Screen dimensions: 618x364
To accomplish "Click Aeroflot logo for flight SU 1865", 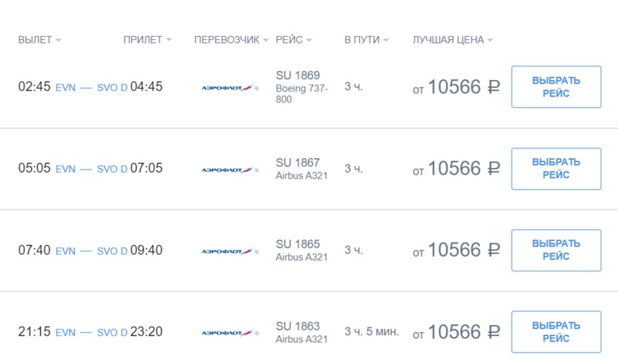I will coord(230,251).
